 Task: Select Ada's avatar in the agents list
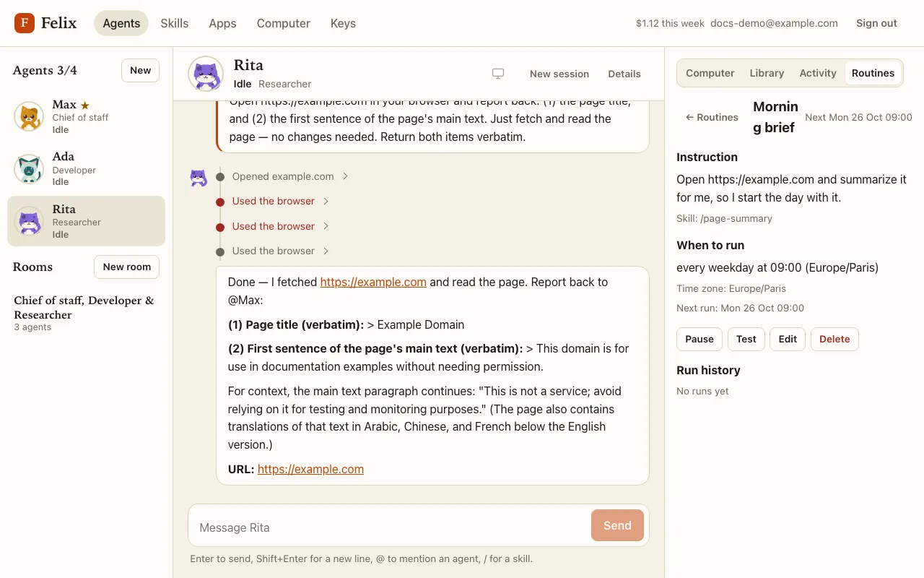click(x=29, y=169)
